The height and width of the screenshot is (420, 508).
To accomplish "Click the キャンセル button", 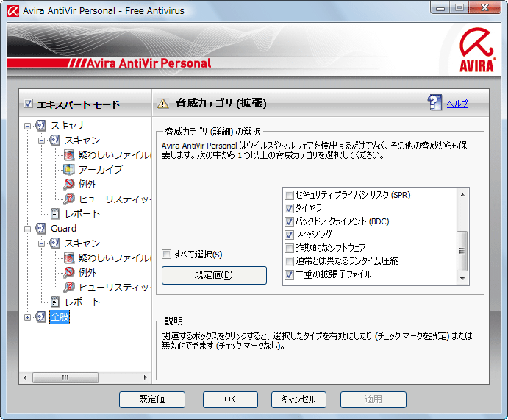I will tap(298, 399).
